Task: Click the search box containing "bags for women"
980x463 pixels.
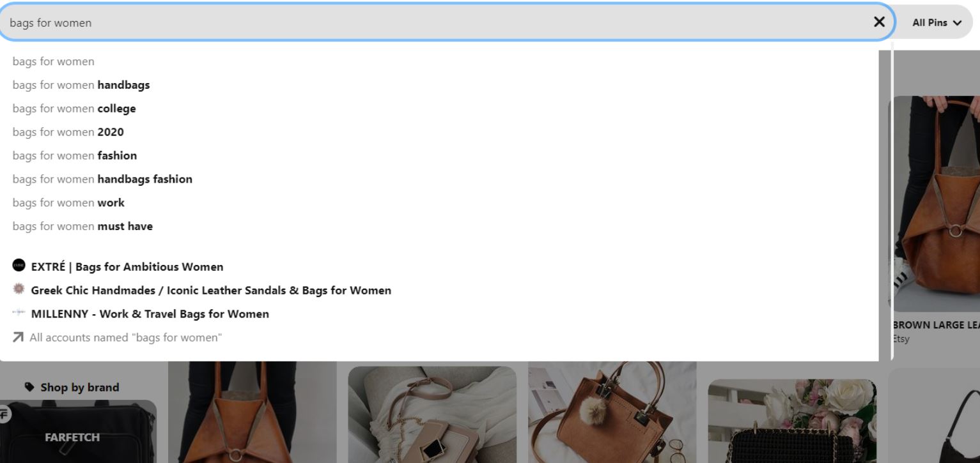Action: 447,22
